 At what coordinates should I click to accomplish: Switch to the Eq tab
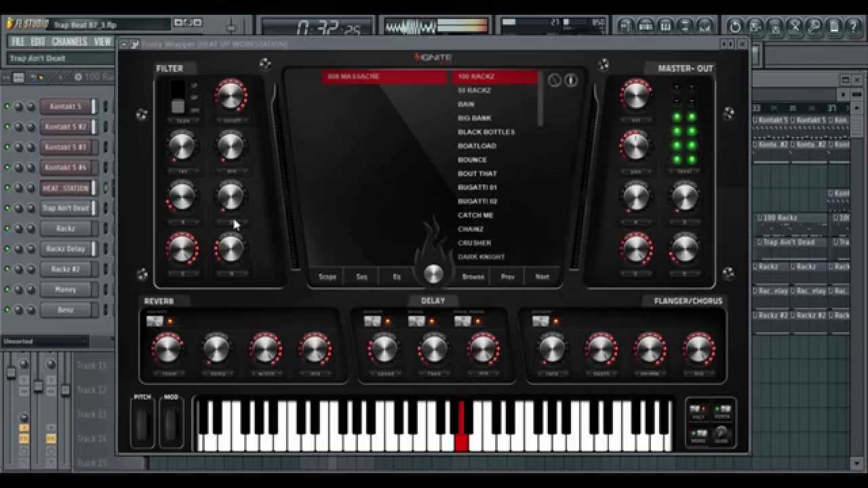pyautogui.click(x=397, y=277)
